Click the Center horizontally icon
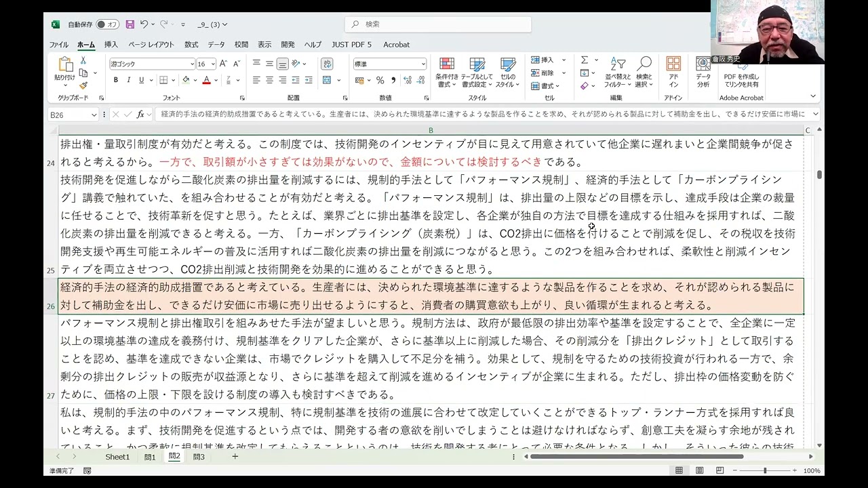Viewport: 868px width, 488px height. tap(269, 80)
